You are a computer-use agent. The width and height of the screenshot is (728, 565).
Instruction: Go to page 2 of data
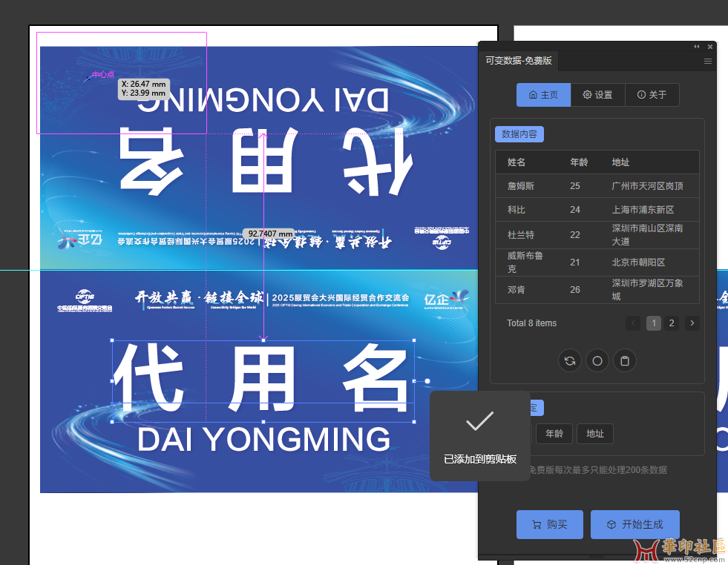pyautogui.click(x=672, y=323)
